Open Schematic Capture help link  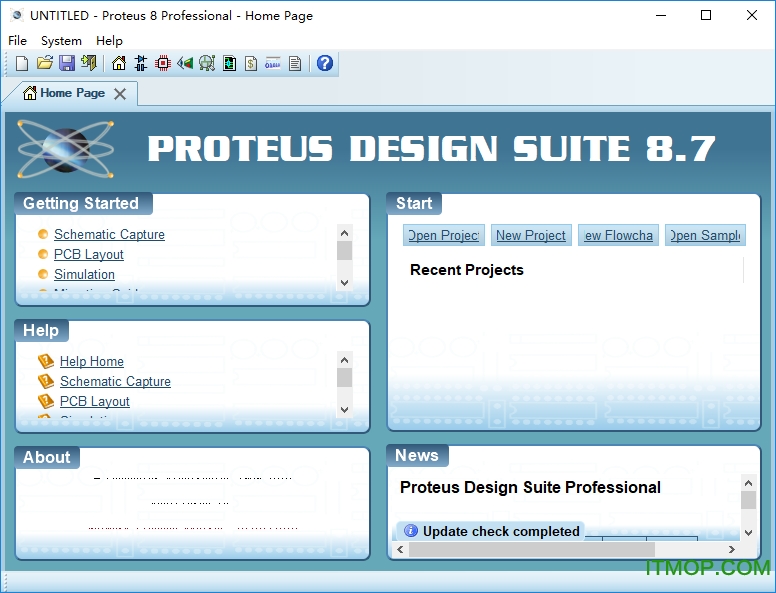pyautogui.click(x=115, y=381)
